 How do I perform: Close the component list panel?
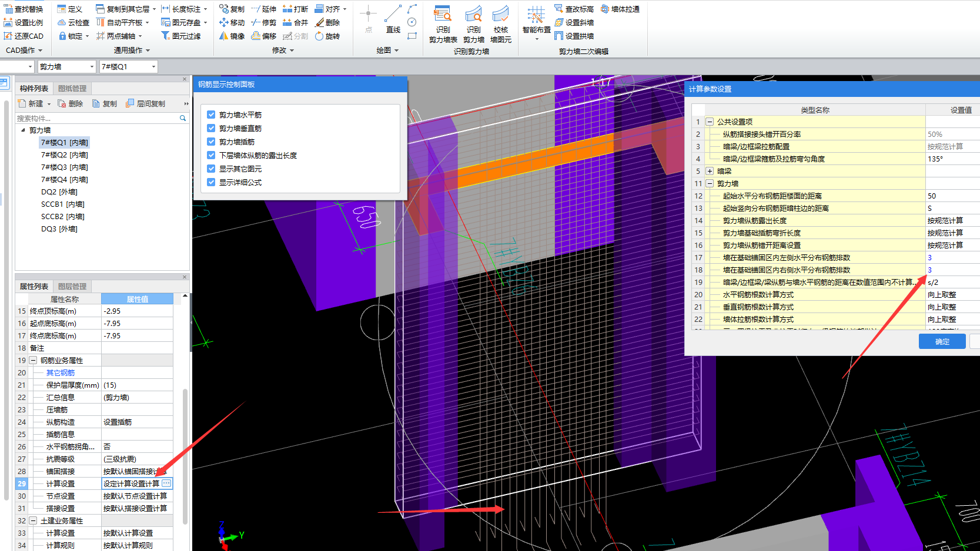click(185, 79)
